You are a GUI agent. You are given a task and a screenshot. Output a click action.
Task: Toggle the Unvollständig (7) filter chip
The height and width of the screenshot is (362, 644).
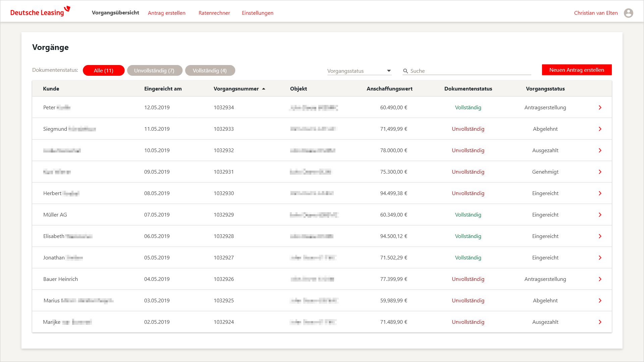click(x=154, y=70)
